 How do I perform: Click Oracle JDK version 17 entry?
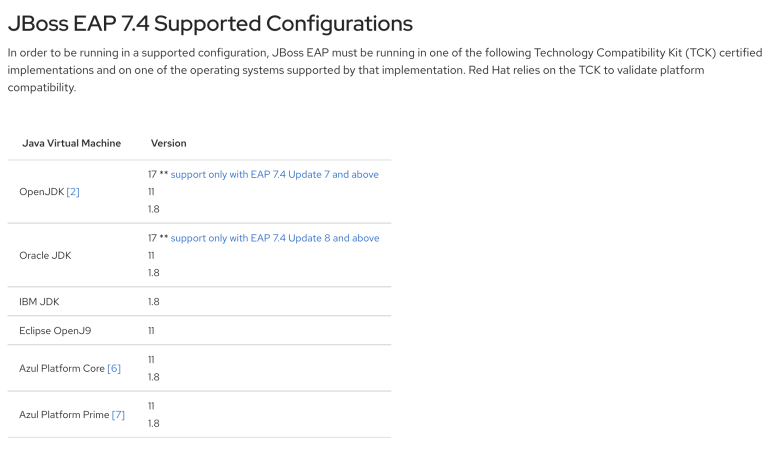(x=152, y=238)
